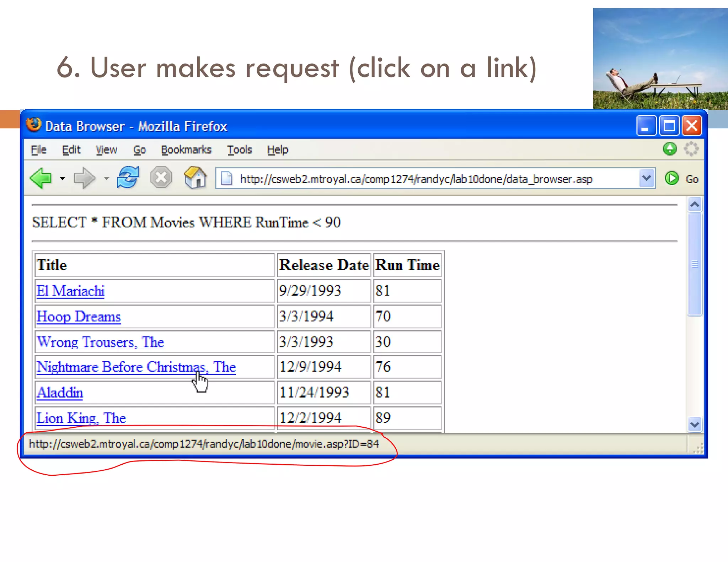728x562 pixels.
Task: Click the 11/24/1993 release date cell
Action: click(324, 393)
